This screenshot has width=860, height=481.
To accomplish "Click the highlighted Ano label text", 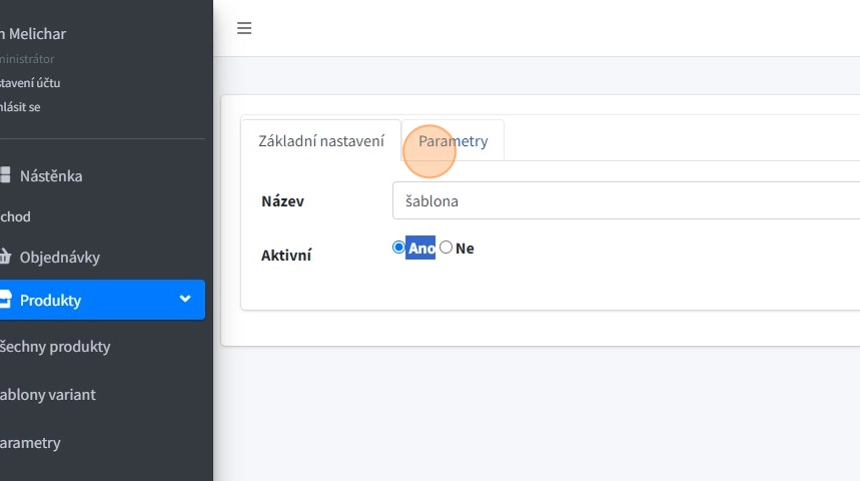I will click(421, 248).
